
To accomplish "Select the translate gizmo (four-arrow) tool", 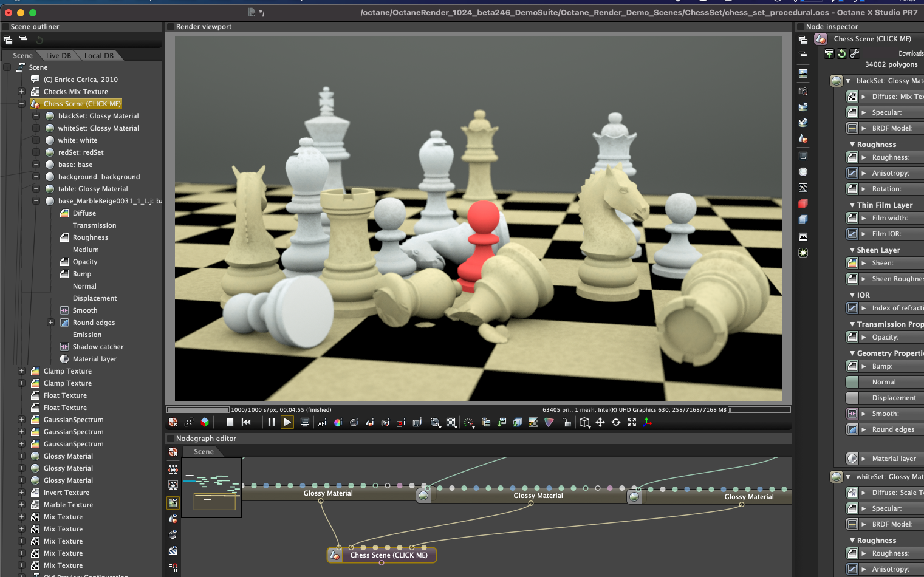I will pos(600,422).
